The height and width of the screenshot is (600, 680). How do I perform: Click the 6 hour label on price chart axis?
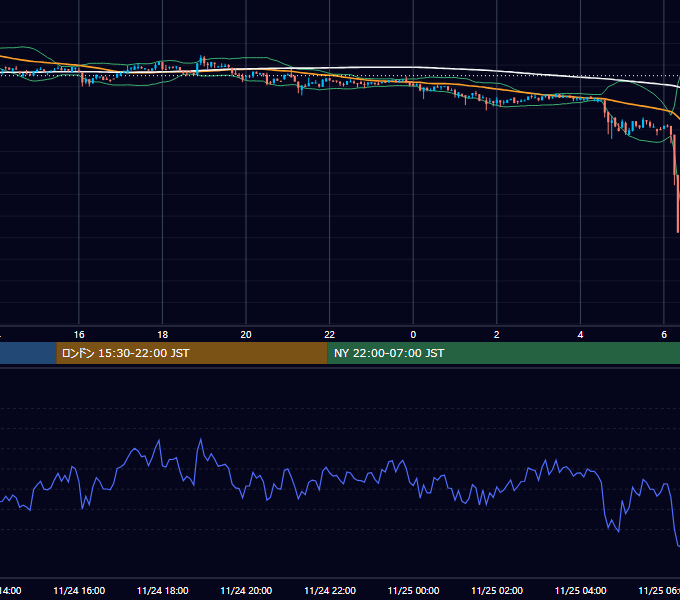click(664, 335)
